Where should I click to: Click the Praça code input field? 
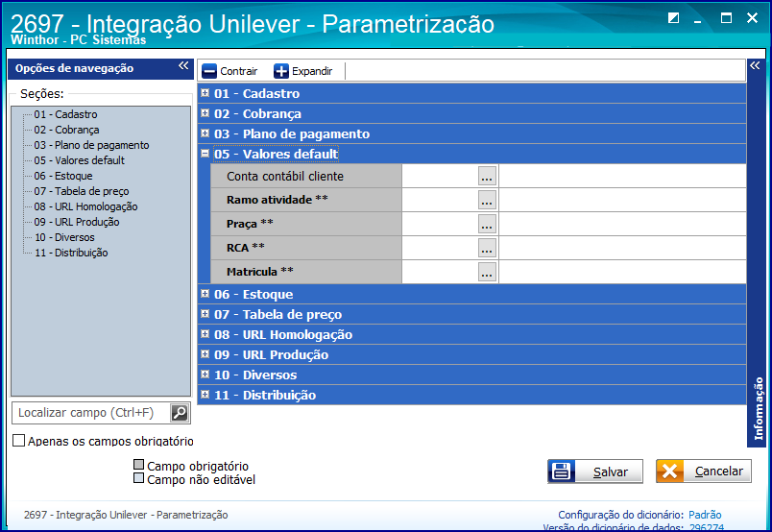pos(440,224)
